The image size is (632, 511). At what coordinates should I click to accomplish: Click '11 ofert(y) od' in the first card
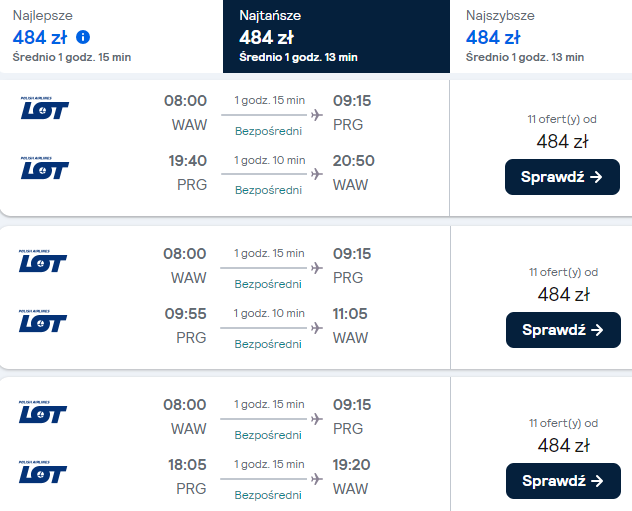[x=563, y=118]
